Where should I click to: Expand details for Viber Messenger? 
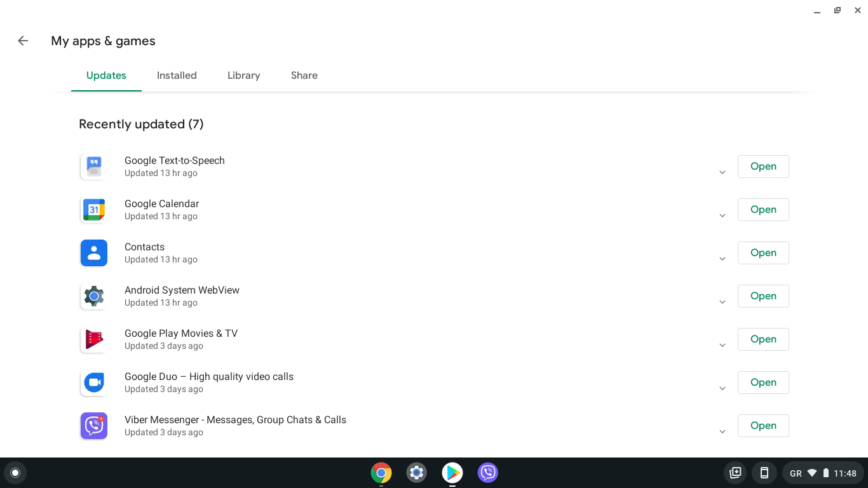point(722,432)
